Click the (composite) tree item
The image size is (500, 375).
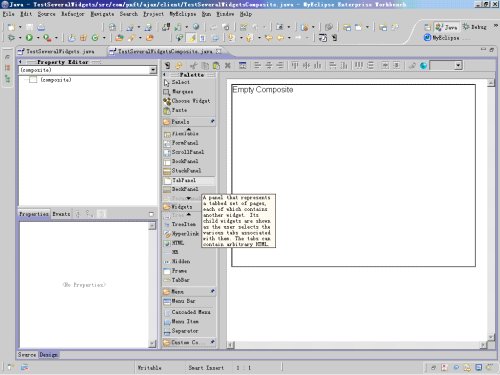(x=56, y=80)
